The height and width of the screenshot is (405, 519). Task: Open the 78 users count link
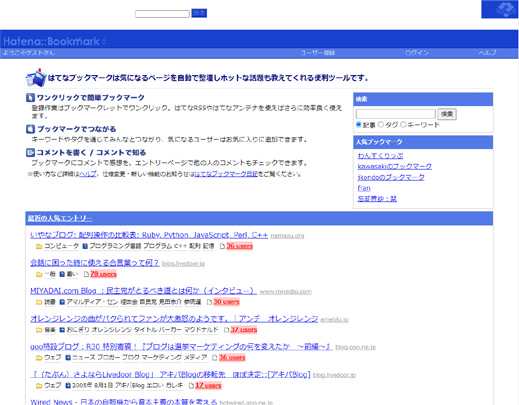[x=103, y=274]
